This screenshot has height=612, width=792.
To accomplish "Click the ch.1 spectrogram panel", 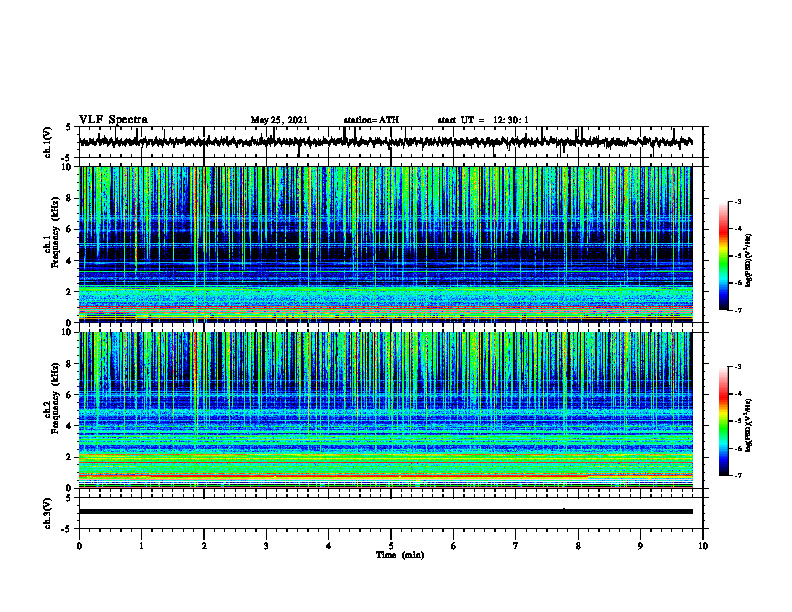I will (x=386, y=244).
